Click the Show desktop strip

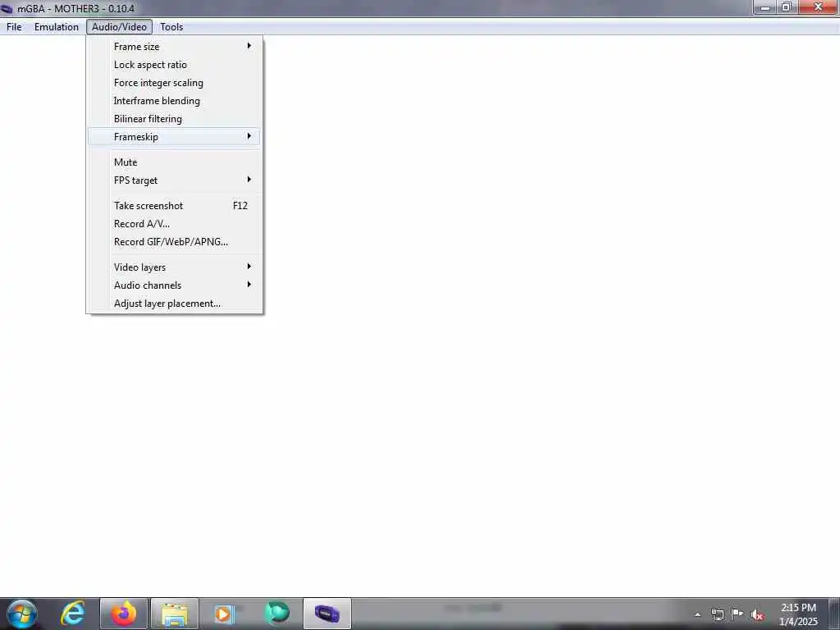click(834, 614)
